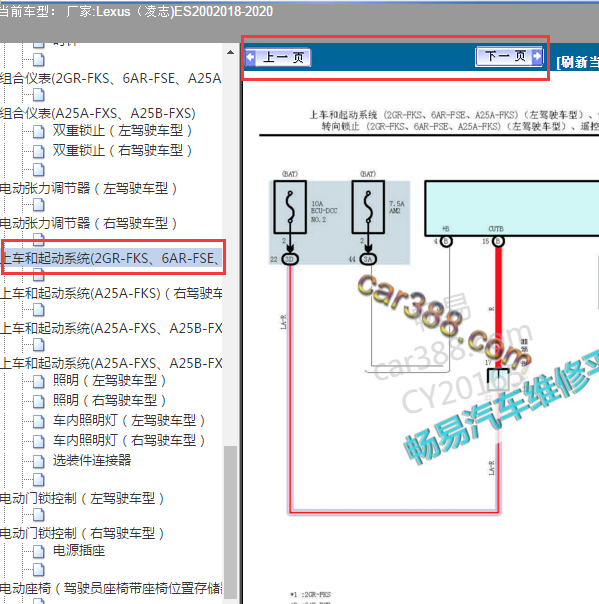Screen dimensions: 599x604
Task: Click blank page icon under 电动张力调节器（左驾驶车型）
Action: (39, 205)
